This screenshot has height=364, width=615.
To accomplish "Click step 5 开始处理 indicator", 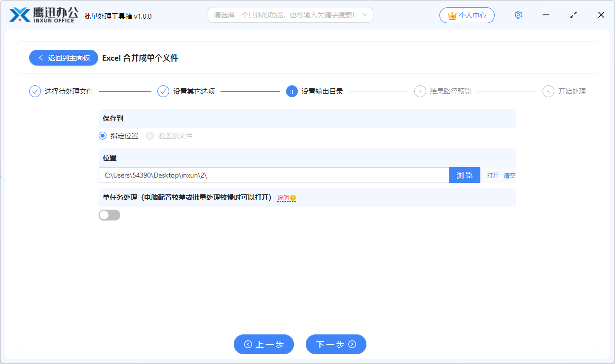I will pos(548,91).
